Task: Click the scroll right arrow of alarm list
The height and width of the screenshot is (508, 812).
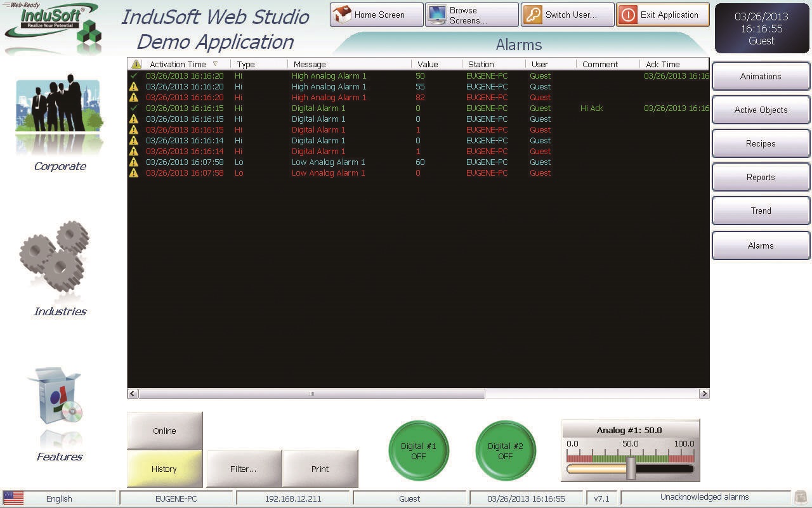Action: (704, 394)
